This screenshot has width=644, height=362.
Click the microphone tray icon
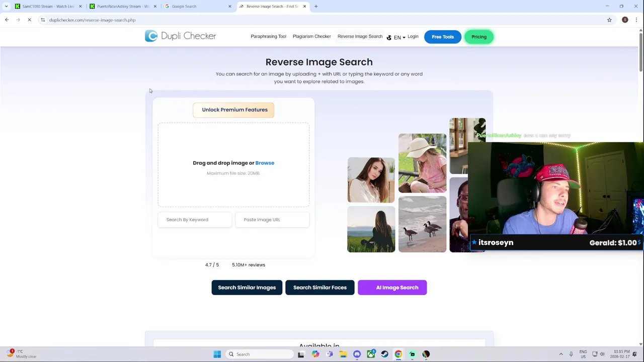tap(571, 354)
